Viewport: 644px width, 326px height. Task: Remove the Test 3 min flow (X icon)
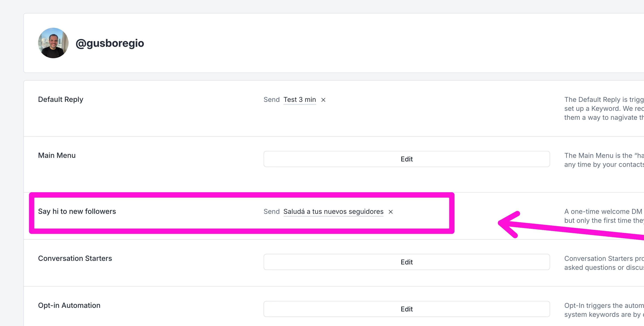click(x=323, y=100)
